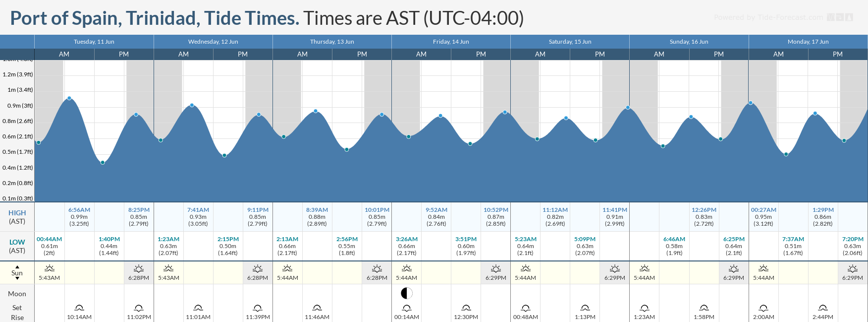Select the Sunday, 16 Jun column header
The width and height of the screenshot is (868, 322).
click(689, 42)
